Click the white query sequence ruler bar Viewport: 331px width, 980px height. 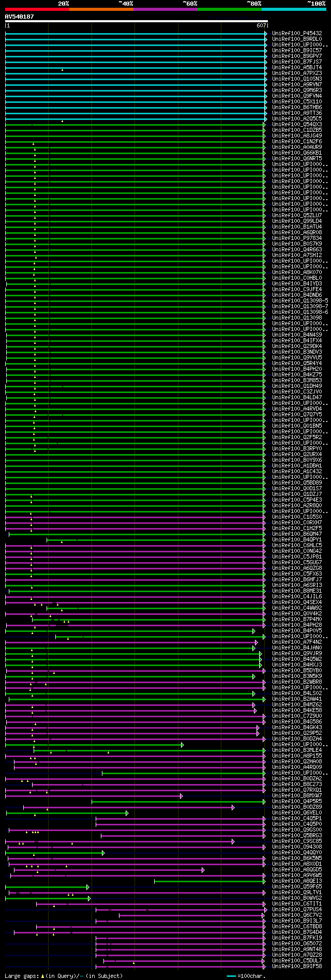tap(136, 21)
